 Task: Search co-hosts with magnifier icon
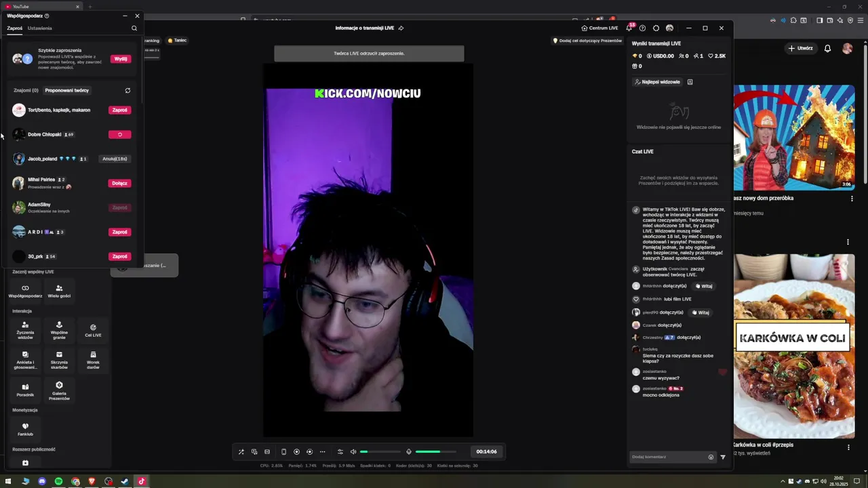coord(134,28)
